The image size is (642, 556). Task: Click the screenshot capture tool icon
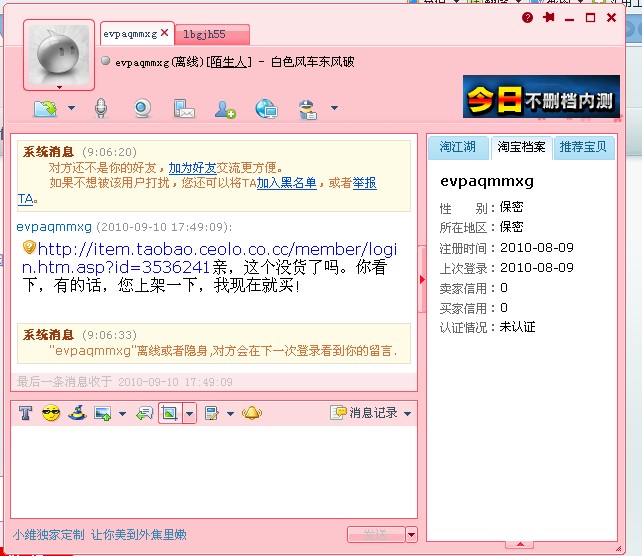pyautogui.click(x=170, y=413)
